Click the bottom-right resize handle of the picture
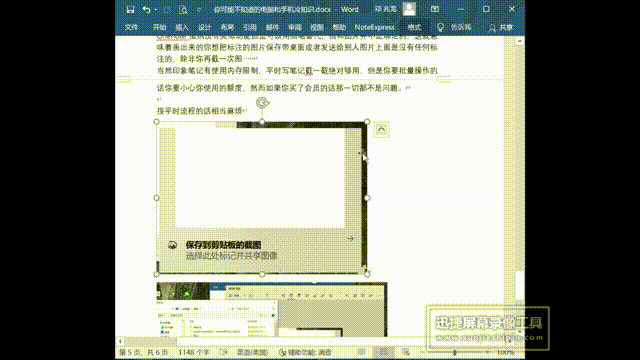640x360 pixels. (x=367, y=274)
